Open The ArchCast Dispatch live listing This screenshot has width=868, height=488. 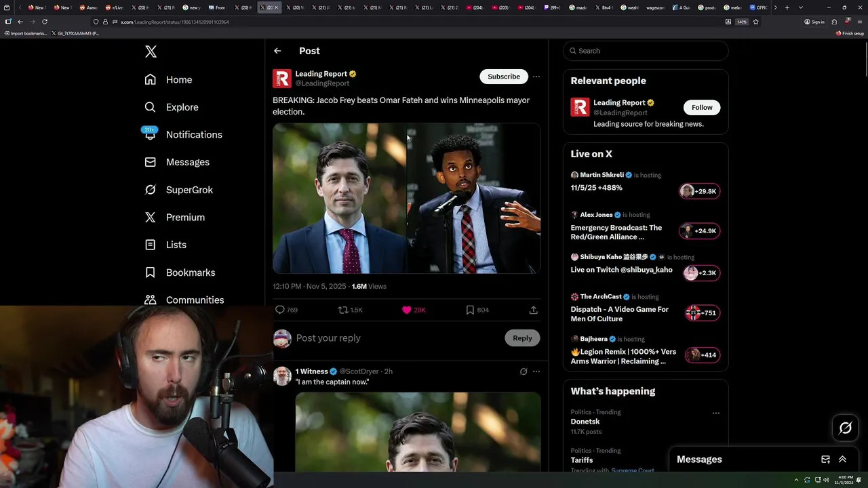point(645,309)
